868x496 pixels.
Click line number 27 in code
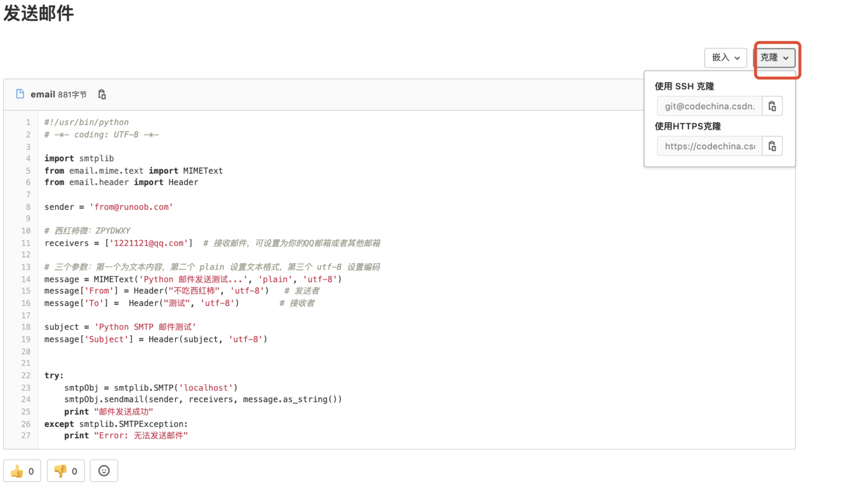(x=26, y=436)
